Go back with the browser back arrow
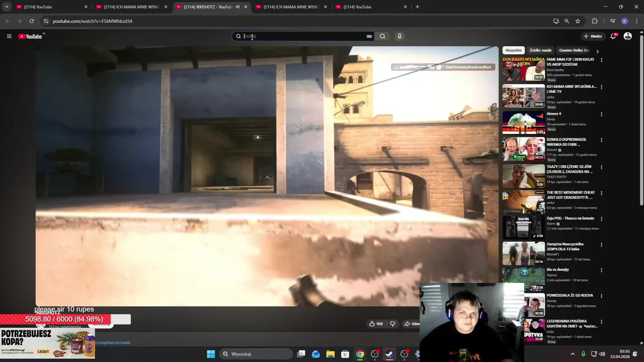644x362 pixels. click(x=8, y=21)
